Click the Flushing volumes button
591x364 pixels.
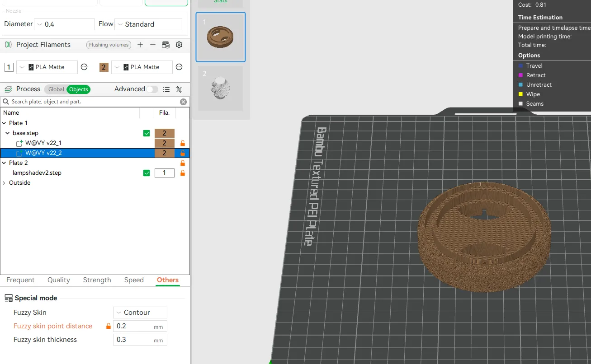(109, 45)
